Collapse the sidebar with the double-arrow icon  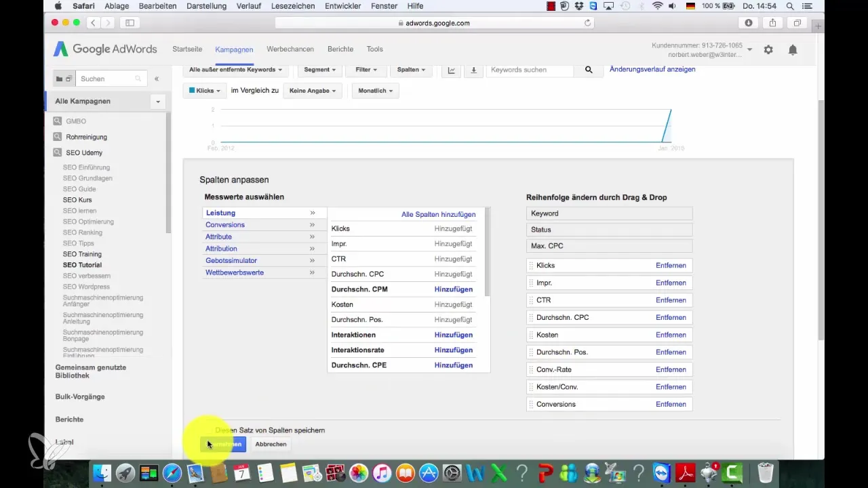[157, 79]
